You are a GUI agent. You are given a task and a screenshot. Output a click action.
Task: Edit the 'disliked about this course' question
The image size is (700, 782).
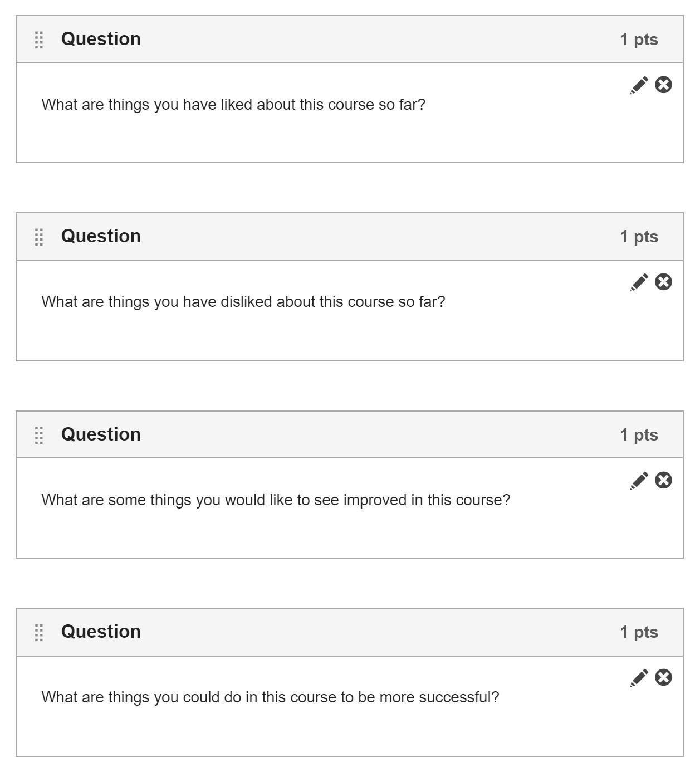(639, 282)
